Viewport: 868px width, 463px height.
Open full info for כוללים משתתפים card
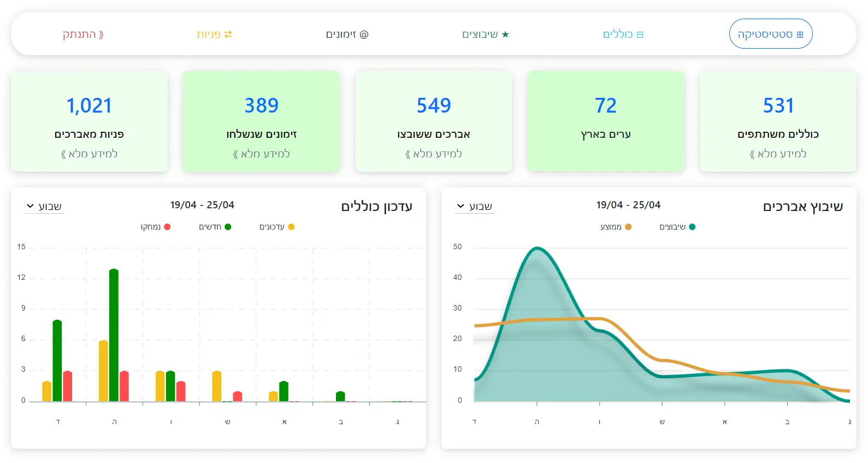coord(778,154)
